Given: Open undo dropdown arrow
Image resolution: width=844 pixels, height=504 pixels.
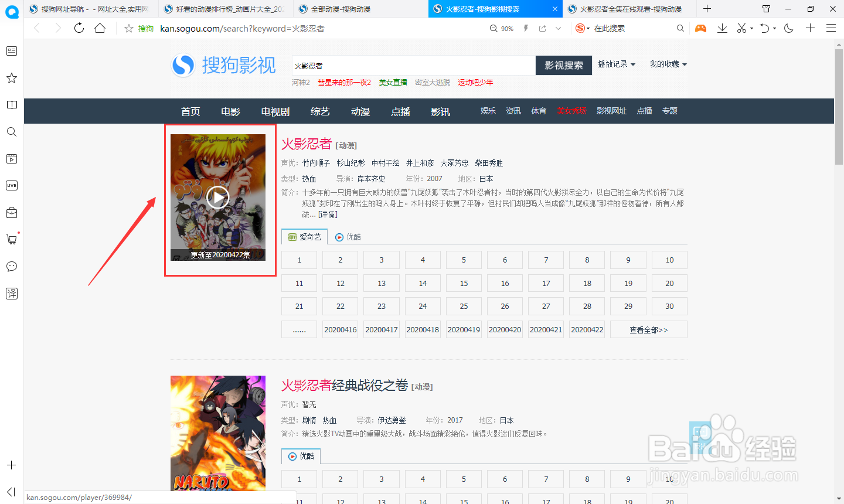Looking at the screenshot, I should (774, 29).
